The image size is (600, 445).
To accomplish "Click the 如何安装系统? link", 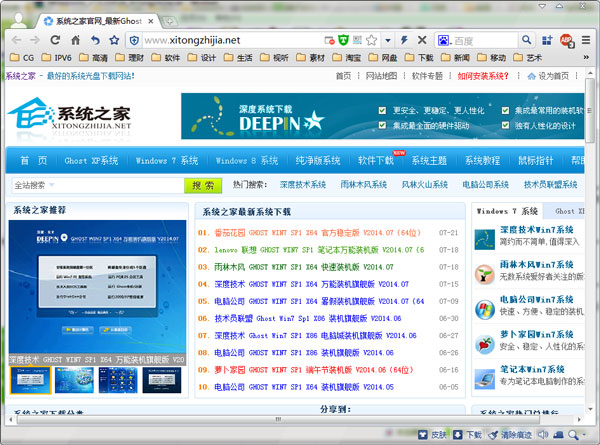I will 483,76.
